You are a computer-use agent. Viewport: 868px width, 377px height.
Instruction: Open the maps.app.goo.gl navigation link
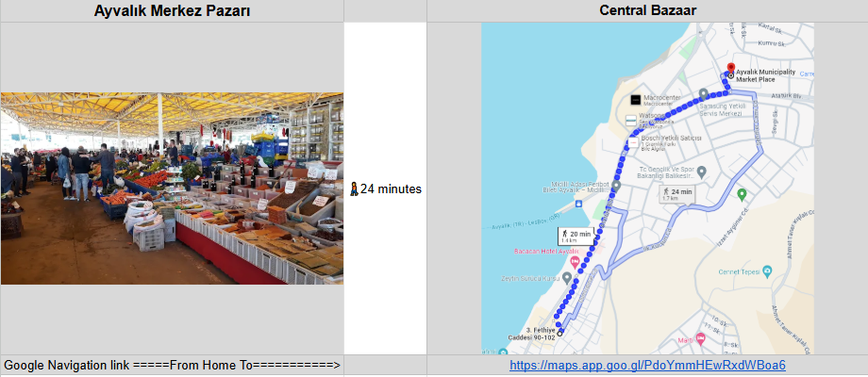tap(647, 366)
